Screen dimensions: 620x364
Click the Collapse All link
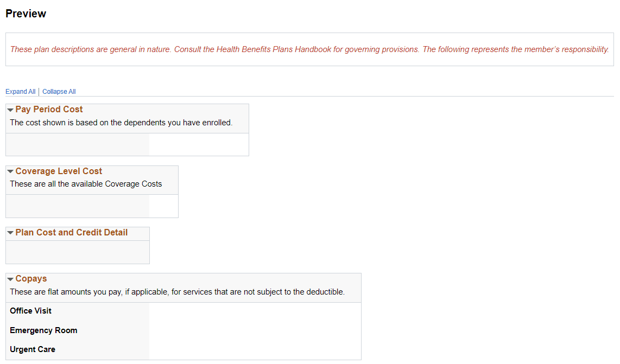pyautogui.click(x=59, y=91)
